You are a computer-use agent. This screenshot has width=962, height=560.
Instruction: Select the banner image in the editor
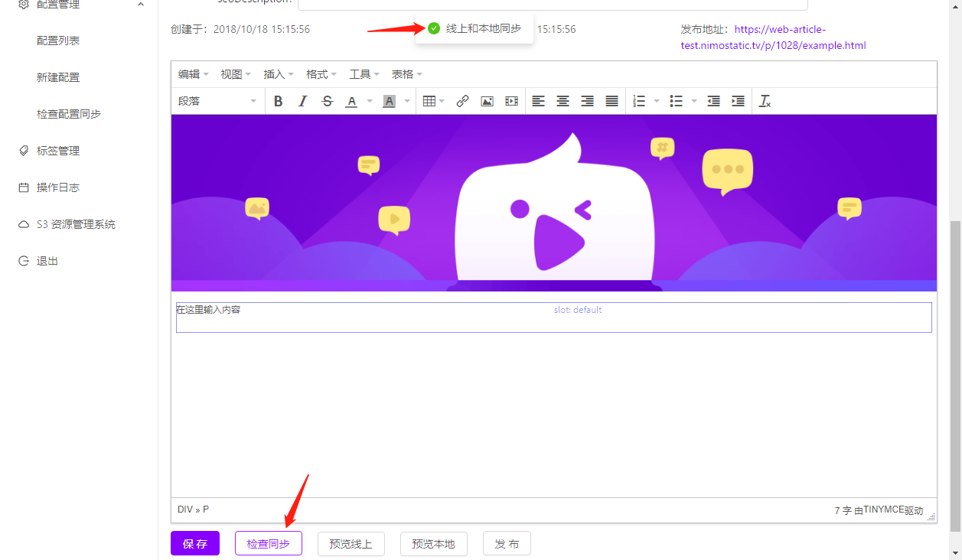coord(554,203)
